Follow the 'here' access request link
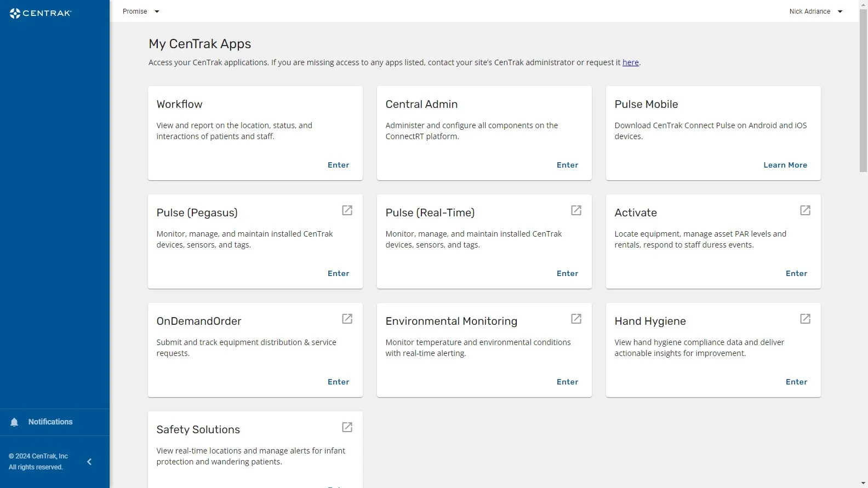 (631, 62)
